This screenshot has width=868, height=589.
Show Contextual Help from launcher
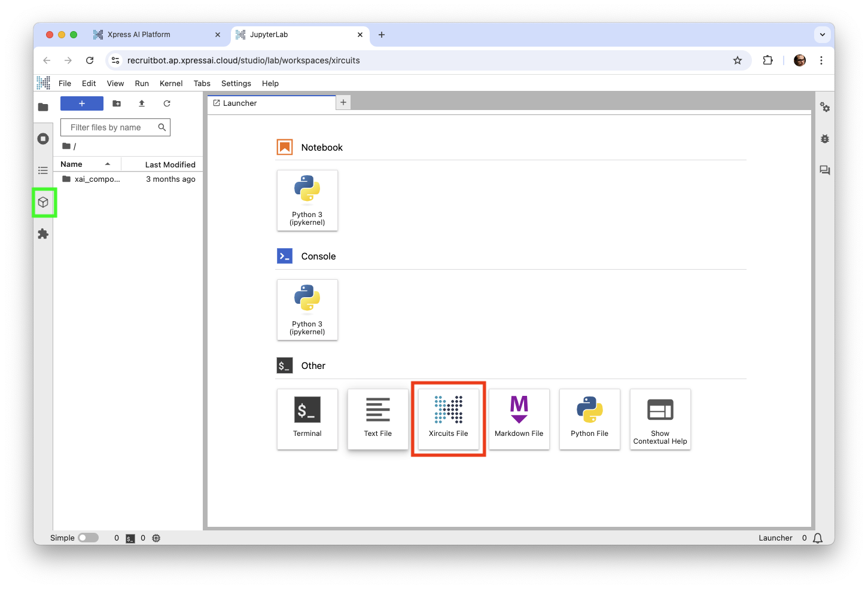pyautogui.click(x=660, y=419)
